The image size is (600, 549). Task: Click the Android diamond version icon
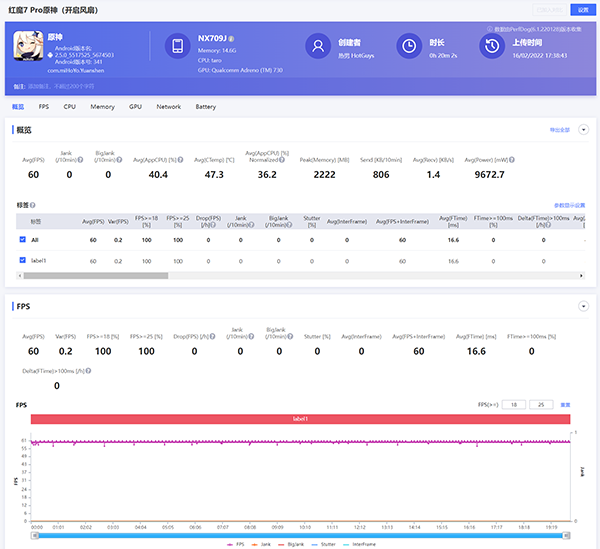coord(50,55)
